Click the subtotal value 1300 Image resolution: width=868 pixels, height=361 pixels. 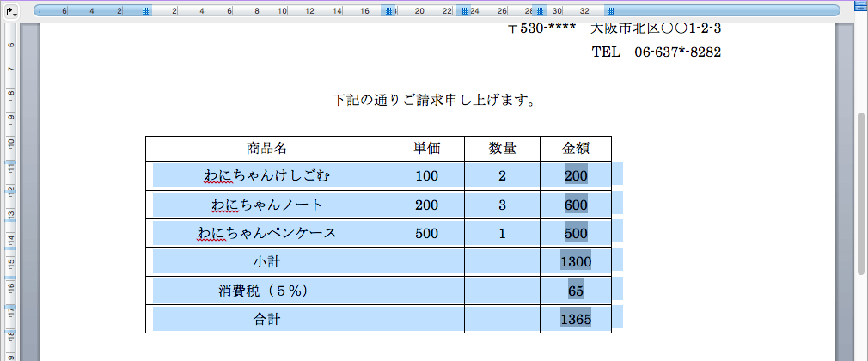click(576, 262)
